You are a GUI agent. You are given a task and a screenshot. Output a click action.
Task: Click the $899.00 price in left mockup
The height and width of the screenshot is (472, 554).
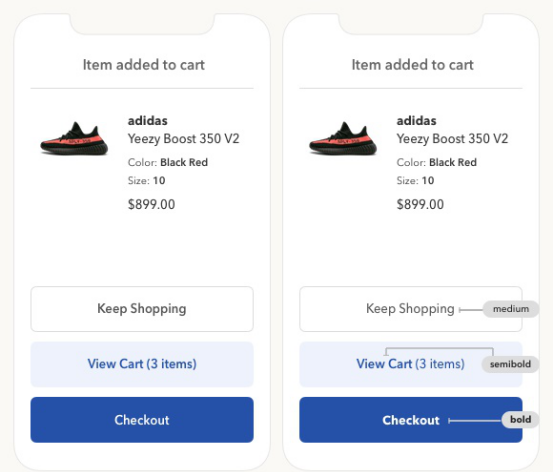(x=151, y=205)
